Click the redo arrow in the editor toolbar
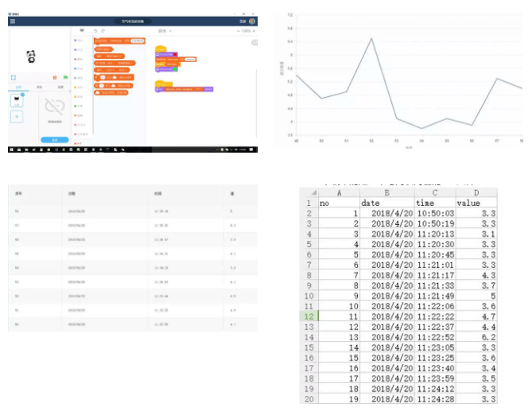Viewport: 532px width, 411px height. 103,31
